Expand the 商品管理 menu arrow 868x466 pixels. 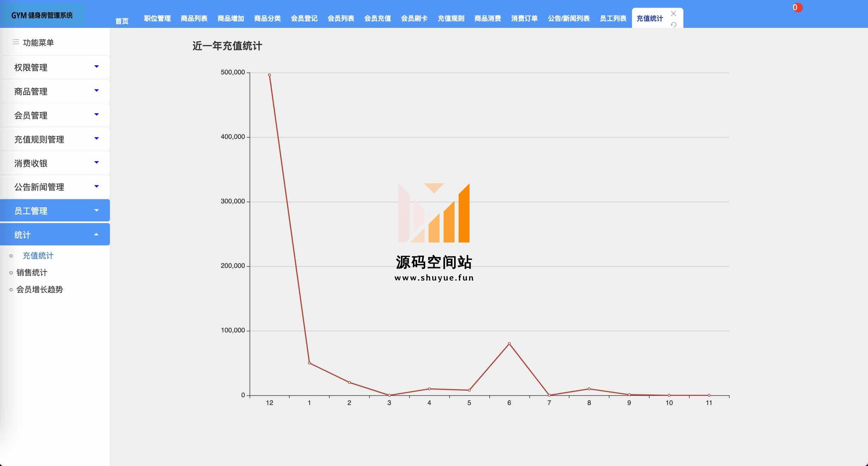(x=97, y=91)
